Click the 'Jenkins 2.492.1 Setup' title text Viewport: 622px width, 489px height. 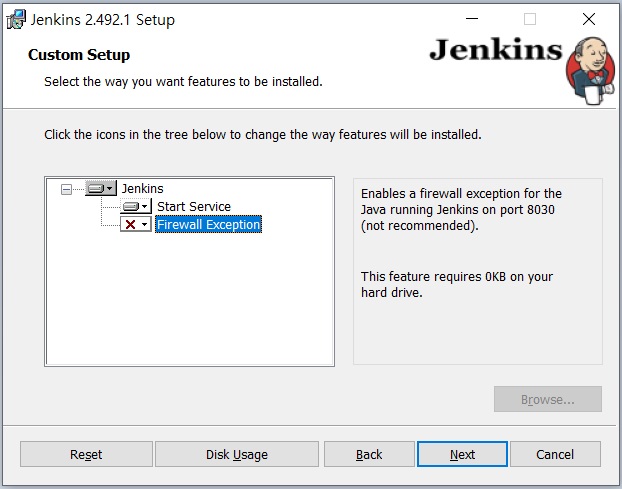pyautogui.click(x=103, y=20)
